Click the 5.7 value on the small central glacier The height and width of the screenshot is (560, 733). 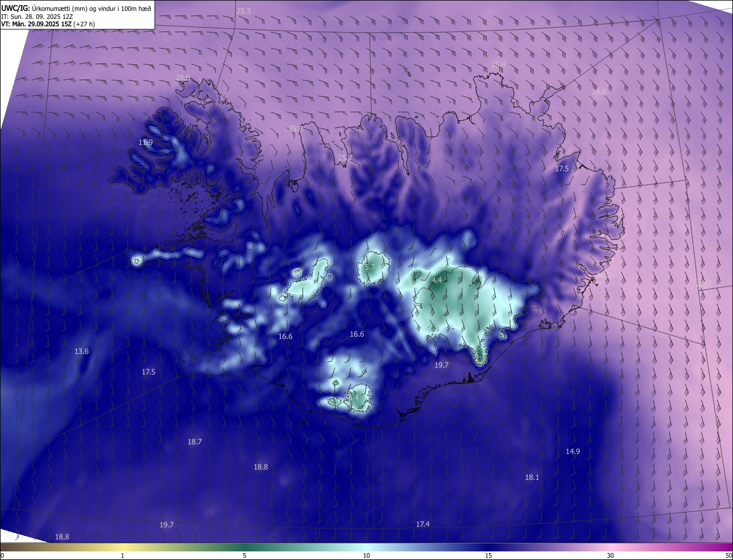(x=370, y=267)
